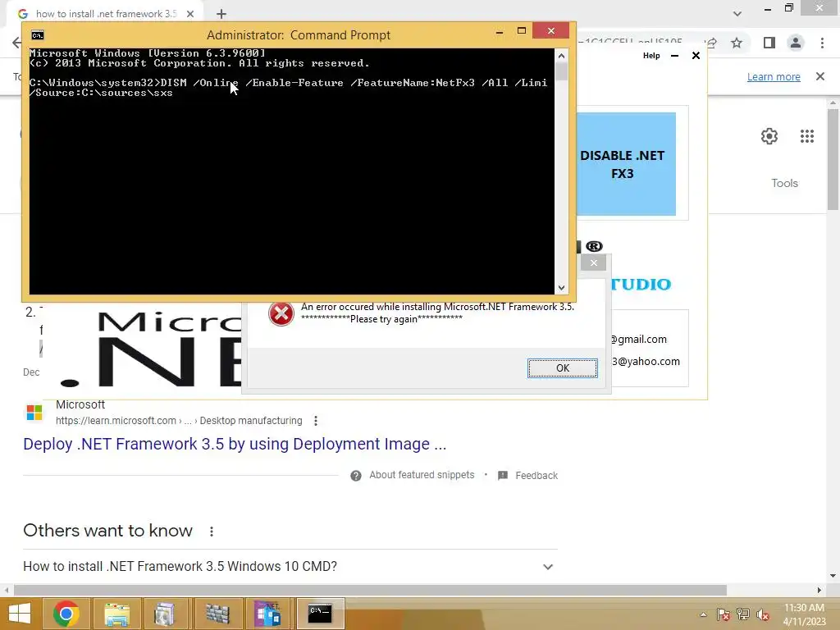The height and width of the screenshot is (630, 840).
Task: Open the Chrome three-dot menu
Action: [822, 43]
